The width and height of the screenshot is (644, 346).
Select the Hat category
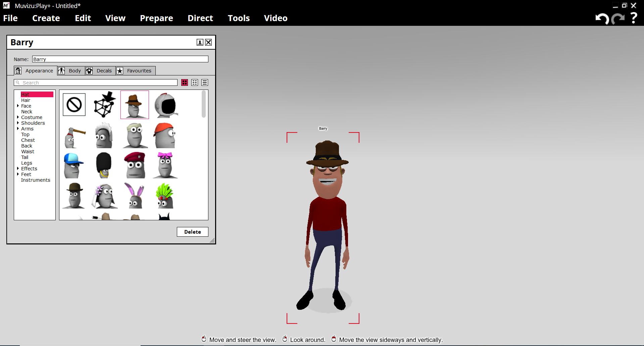37,95
